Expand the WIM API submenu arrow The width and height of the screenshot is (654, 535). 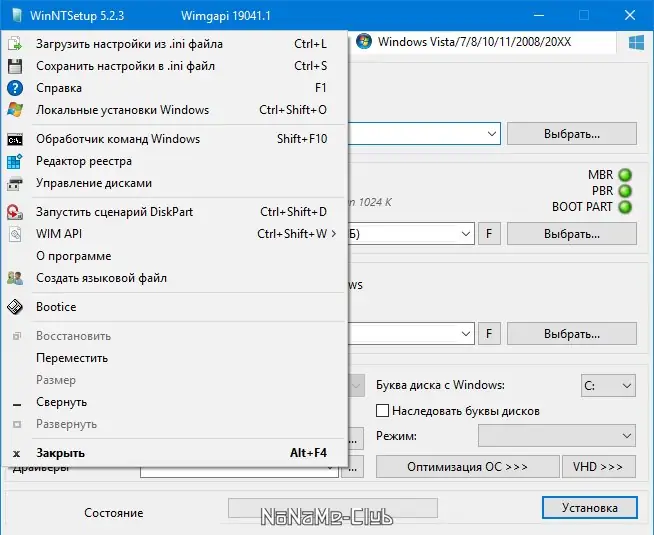pyautogui.click(x=334, y=234)
